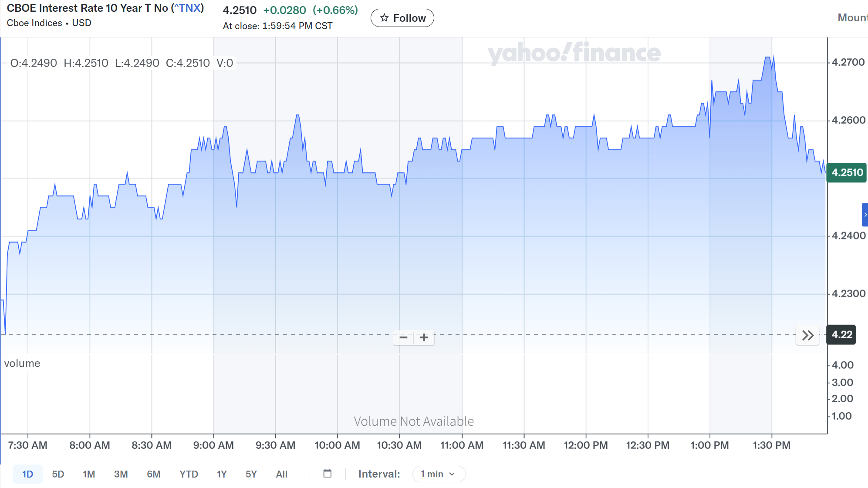Switch to 3M time range
This screenshot has width=868, height=488.
(121, 474)
